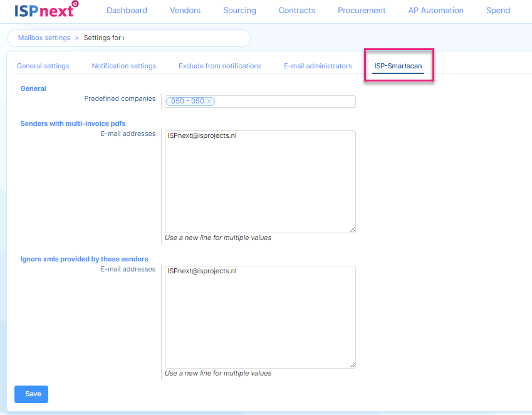Open the AP Automation menu
This screenshot has width=532, height=415.
436,11
